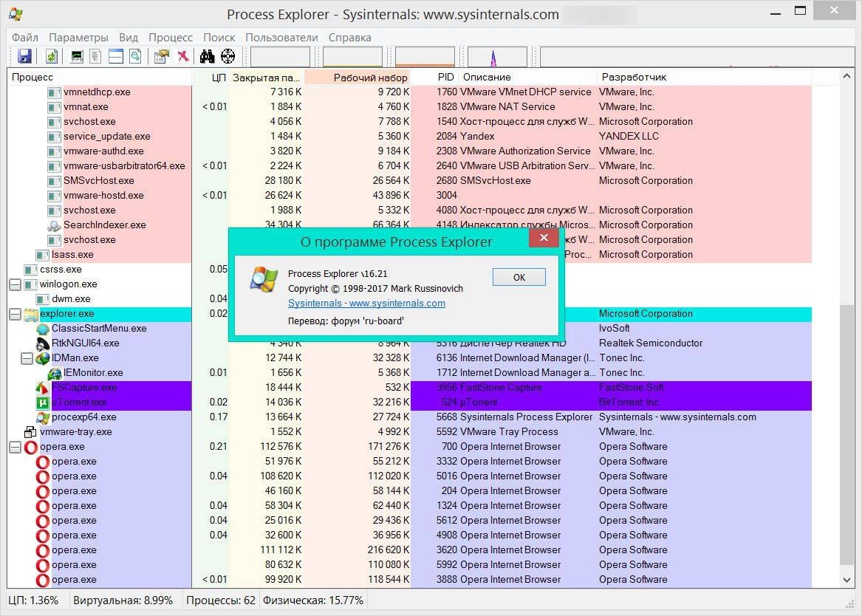Open the Вид menu
The image size is (862, 616).
coord(128,38)
